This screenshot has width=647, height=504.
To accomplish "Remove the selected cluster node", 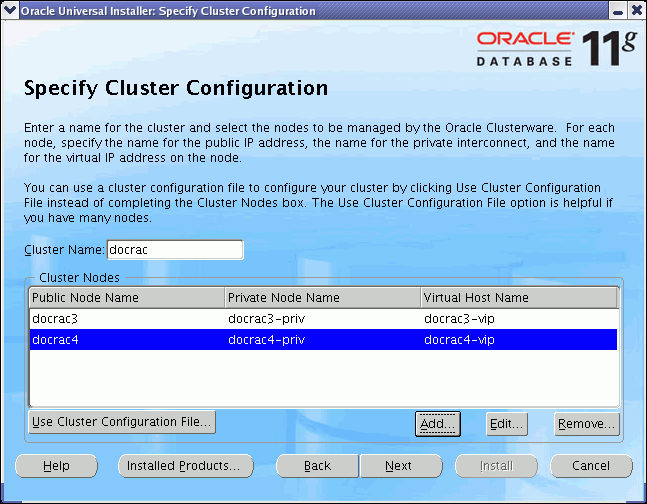I will 587,424.
